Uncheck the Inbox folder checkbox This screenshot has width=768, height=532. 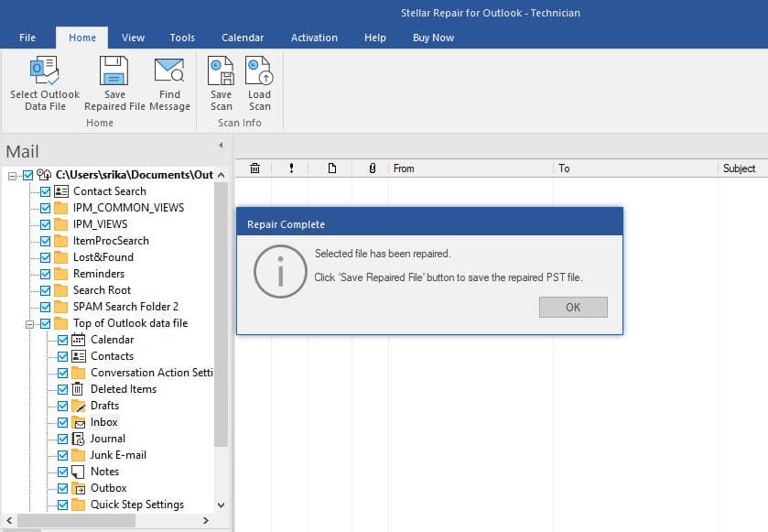click(62, 422)
